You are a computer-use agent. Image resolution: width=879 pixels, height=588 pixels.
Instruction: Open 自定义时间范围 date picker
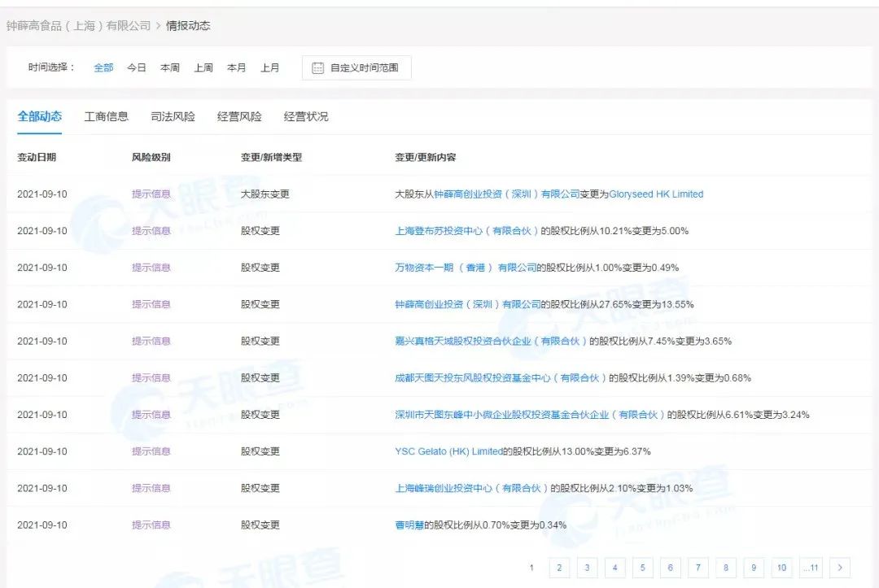pyautogui.click(x=356, y=68)
